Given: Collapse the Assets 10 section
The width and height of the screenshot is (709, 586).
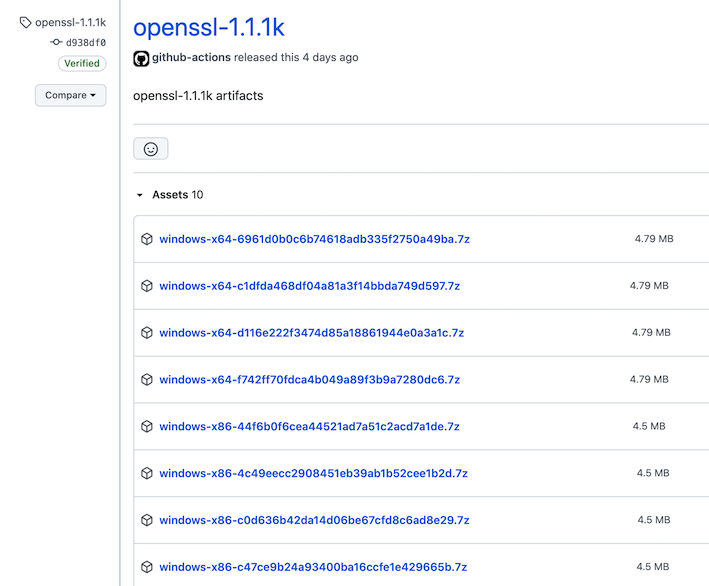Looking at the screenshot, I should [x=170, y=195].
